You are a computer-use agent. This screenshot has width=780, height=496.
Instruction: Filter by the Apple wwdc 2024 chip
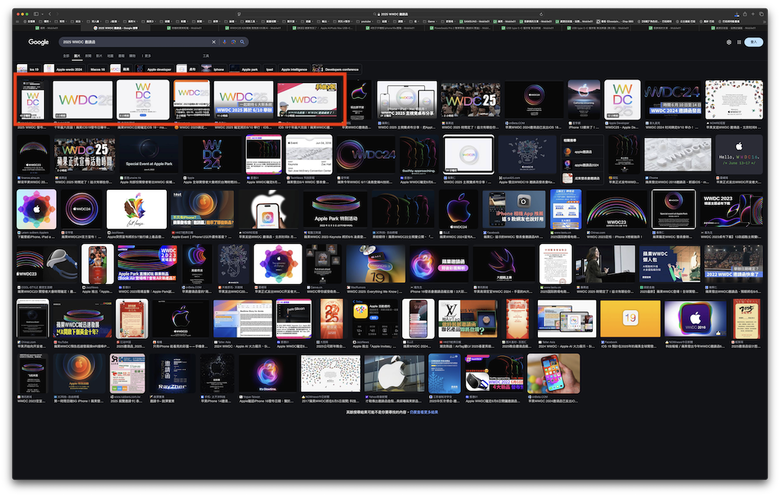pyautogui.click(x=64, y=69)
